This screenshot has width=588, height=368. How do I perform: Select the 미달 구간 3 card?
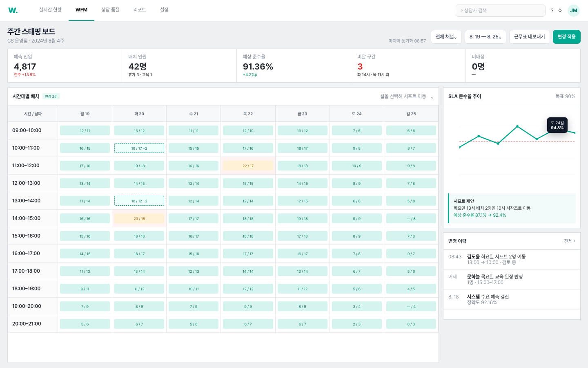click(x=408, y=66)
